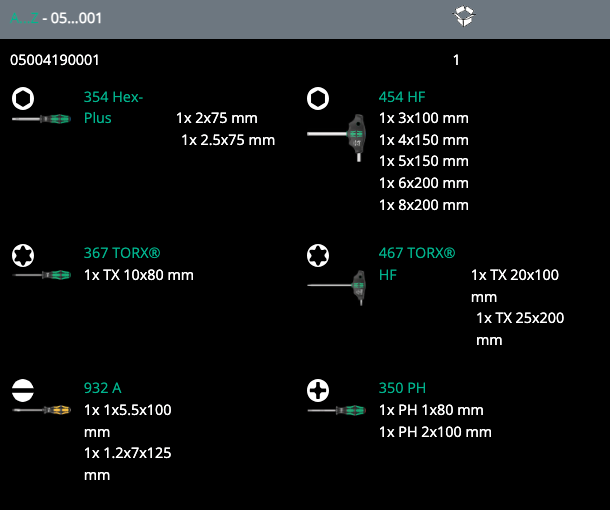Select the 467 TORX HF T-handle image
Screen dimensions: 610x510
tap(338, 287)
